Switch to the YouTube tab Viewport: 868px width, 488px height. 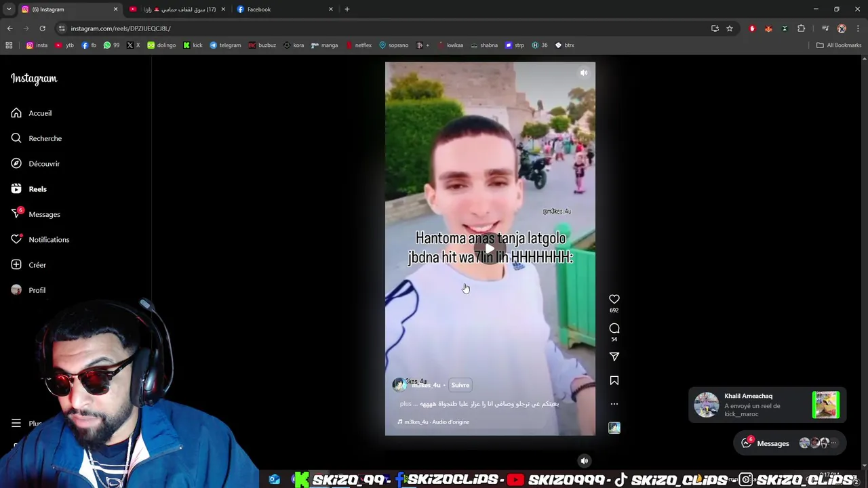176,9
